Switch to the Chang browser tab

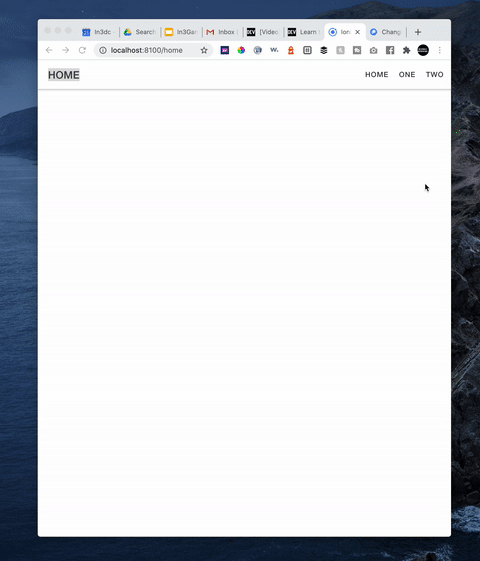pos(386,32)
